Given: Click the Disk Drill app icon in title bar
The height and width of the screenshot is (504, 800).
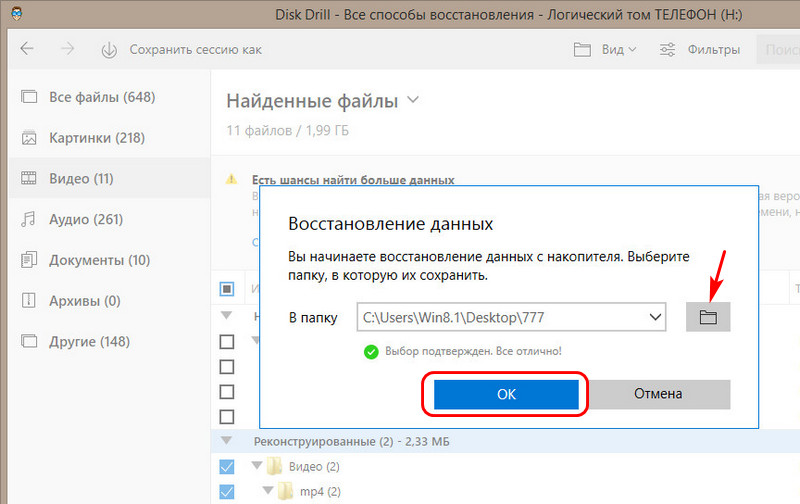Looking at the screenshot, I should 16,14.
